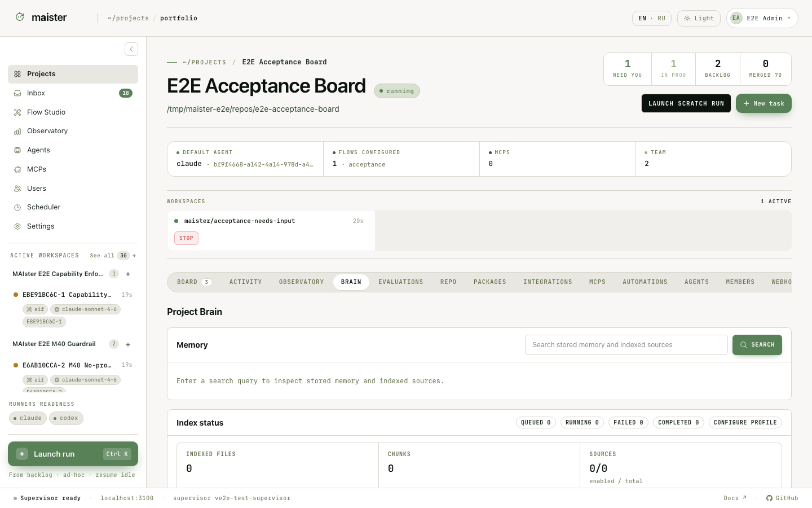Switch interface language to RU
This screenshot has height=508, width=812.
point(661,18)
